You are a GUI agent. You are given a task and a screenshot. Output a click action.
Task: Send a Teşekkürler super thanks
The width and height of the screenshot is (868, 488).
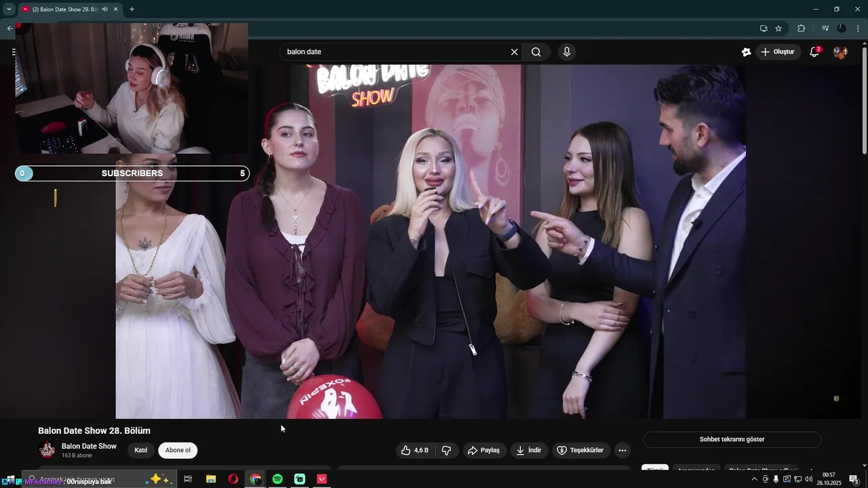tap(580, 450)
